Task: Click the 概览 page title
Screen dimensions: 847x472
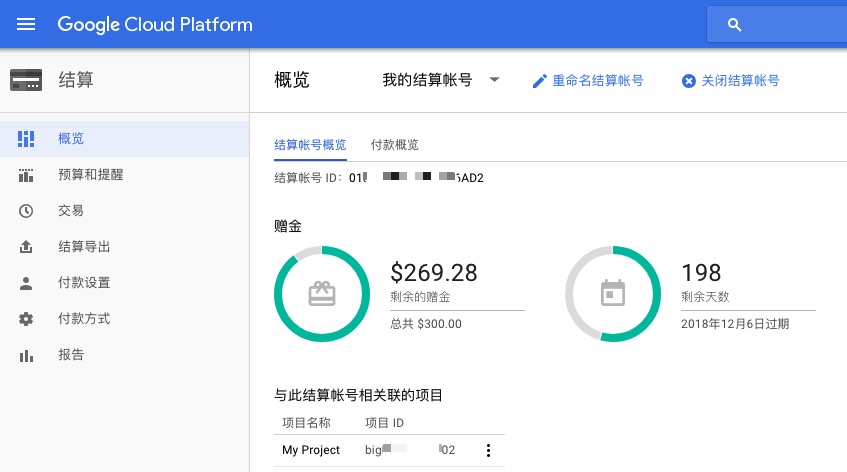Action: (292, 80)
